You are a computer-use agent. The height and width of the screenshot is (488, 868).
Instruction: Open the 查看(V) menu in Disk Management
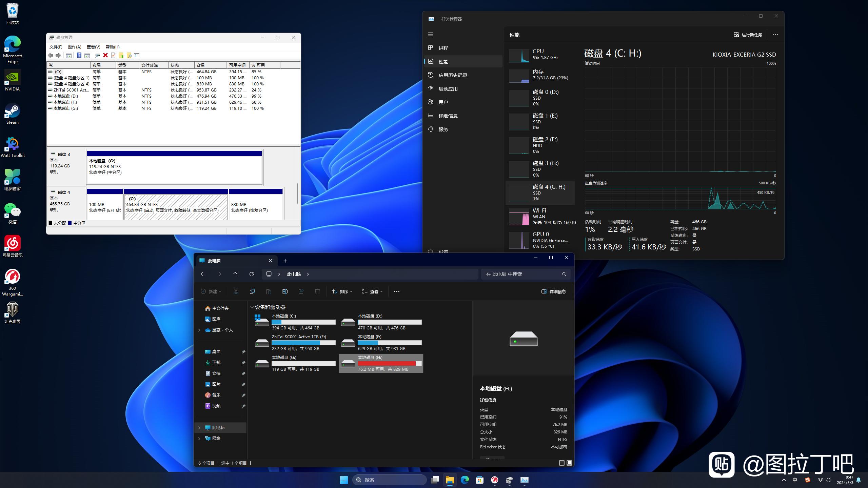93,47
